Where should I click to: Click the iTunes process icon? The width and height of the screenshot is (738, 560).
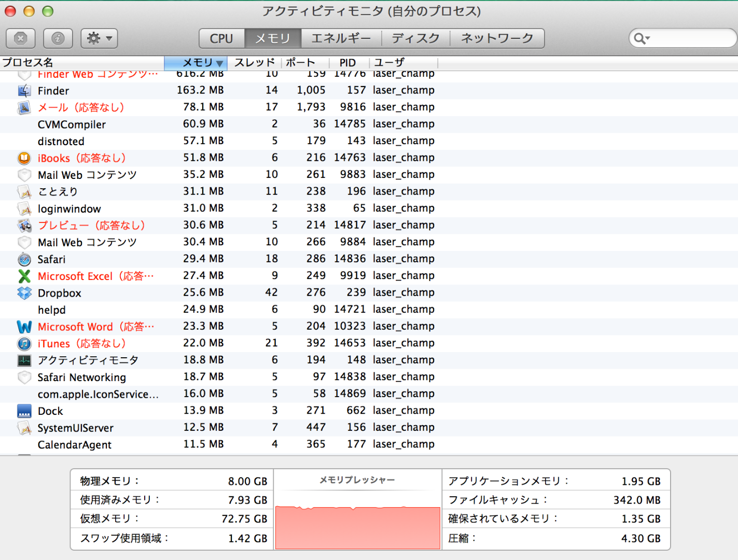click(x=24, y=344)
